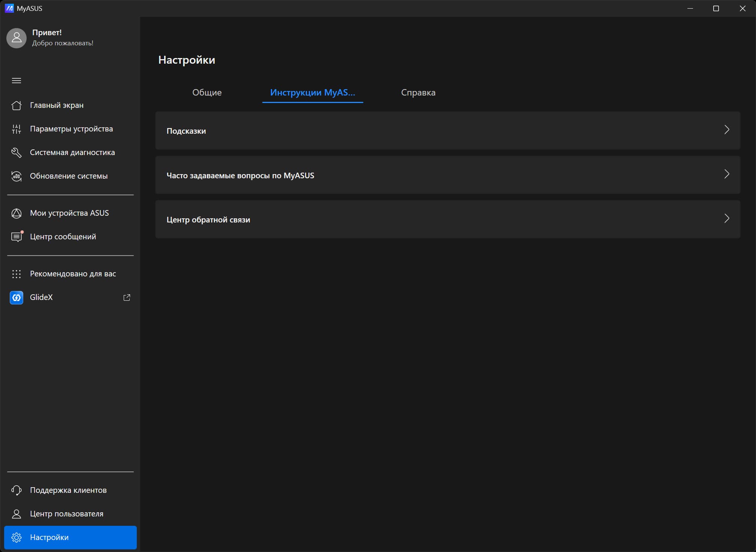
Task: Click the GlideX app icon
Action: click(x=16, y=297)
